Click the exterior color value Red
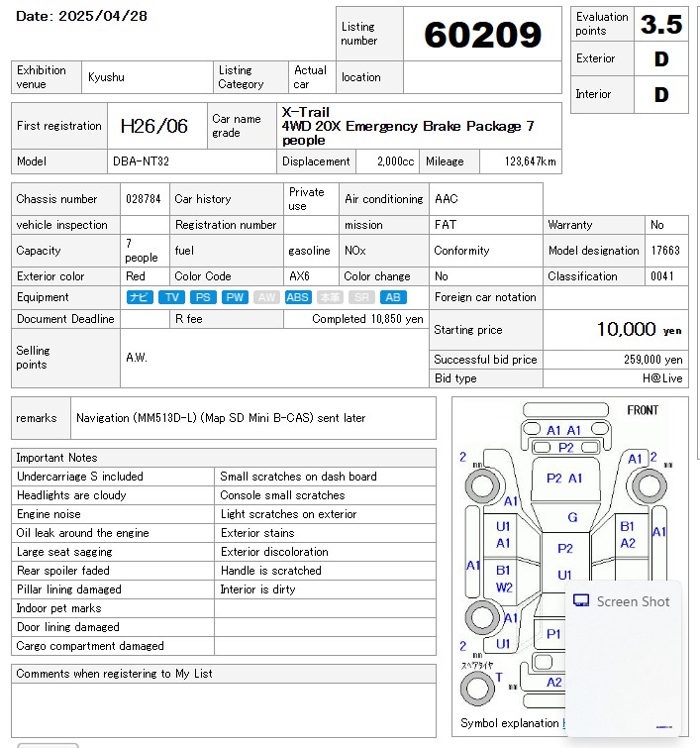Viewport: 700px width, 748px height. (136, 276)
